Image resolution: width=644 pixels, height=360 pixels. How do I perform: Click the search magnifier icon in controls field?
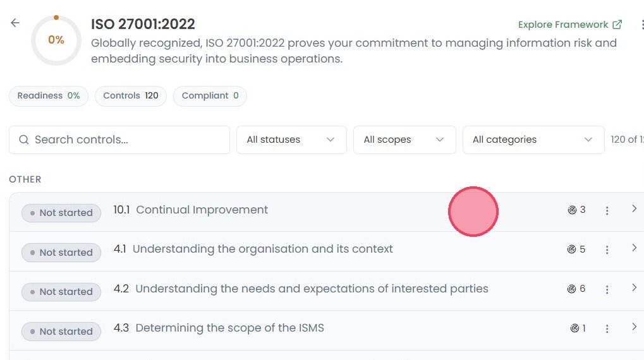pyautogui.click(x=24, y=140)
